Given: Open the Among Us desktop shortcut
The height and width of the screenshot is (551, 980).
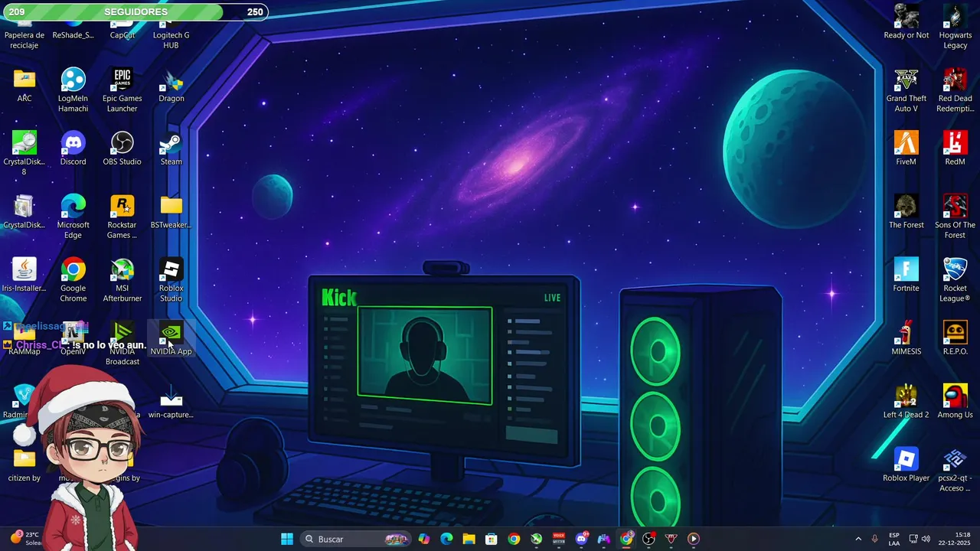Looking at the screenshot, I should (955, 403).
